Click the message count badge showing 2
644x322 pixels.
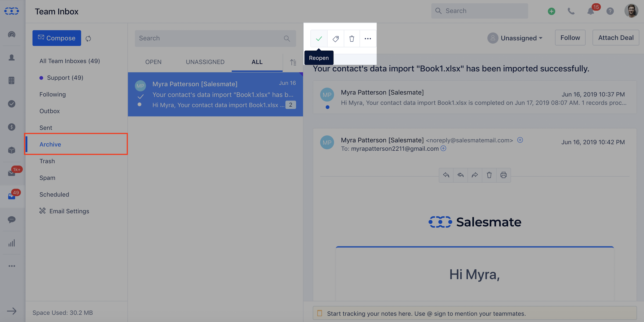(291, 105)
